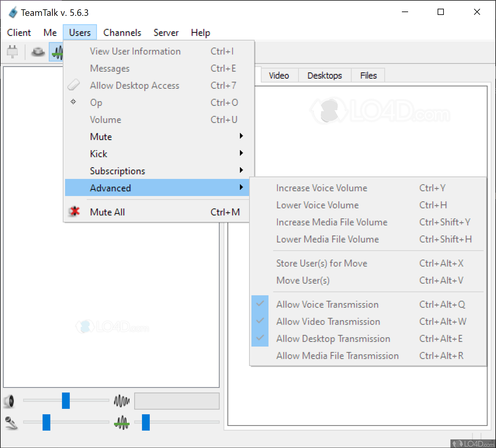This screenshot has width=496, height=448.
Task: Click the speaker volume icon
Action: [x=9, y=401]
